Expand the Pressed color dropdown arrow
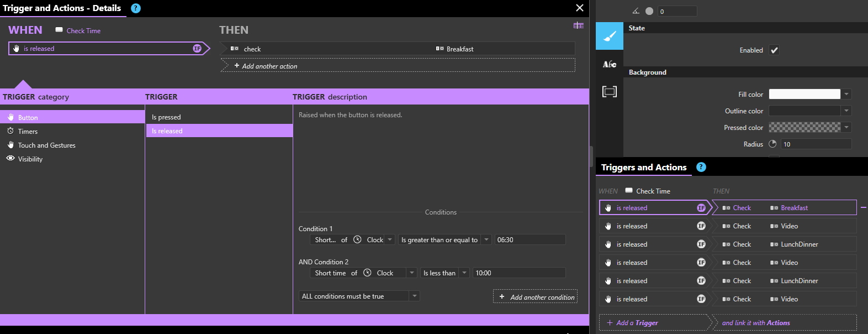This screenshot has height=334, width=868. click(846, 127)
